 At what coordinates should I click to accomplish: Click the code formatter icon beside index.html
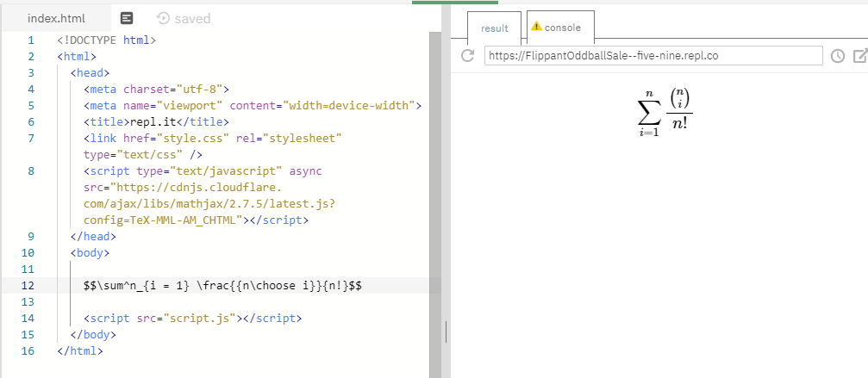[127, 18]
